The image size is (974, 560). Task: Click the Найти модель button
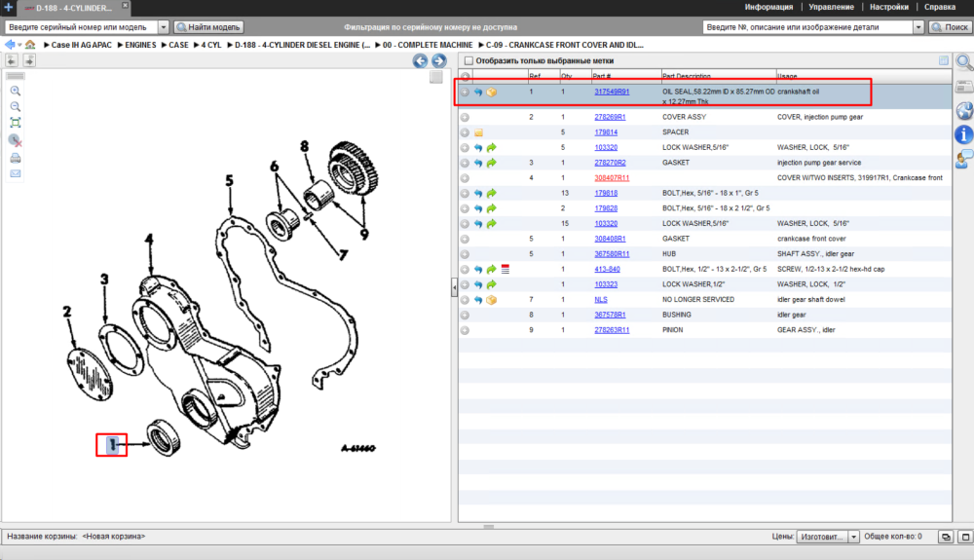208,27
